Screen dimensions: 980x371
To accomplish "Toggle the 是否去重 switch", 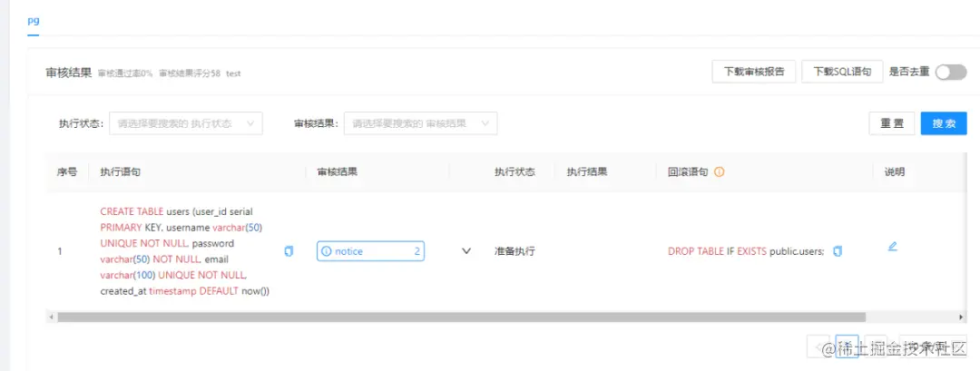I will 951,72.
